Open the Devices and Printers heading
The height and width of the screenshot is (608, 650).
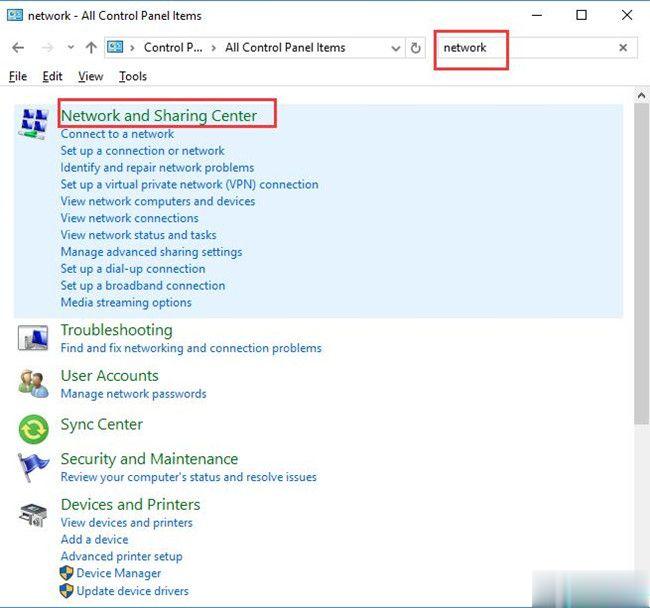tap(130, 504)
